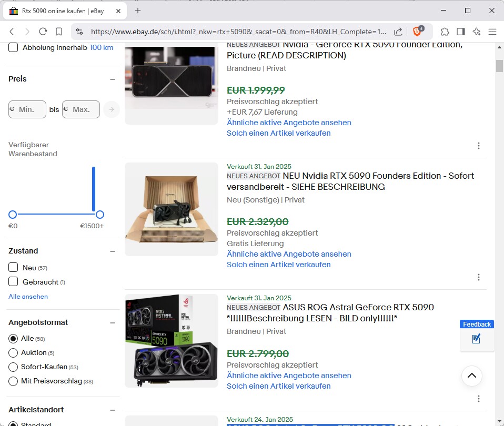
Task: Collapse the Zustand filter section
Action: pos(112,251)
